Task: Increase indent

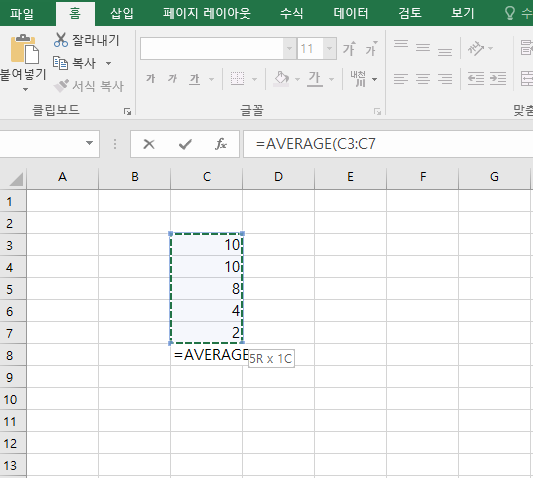Action: pos(498,79)
